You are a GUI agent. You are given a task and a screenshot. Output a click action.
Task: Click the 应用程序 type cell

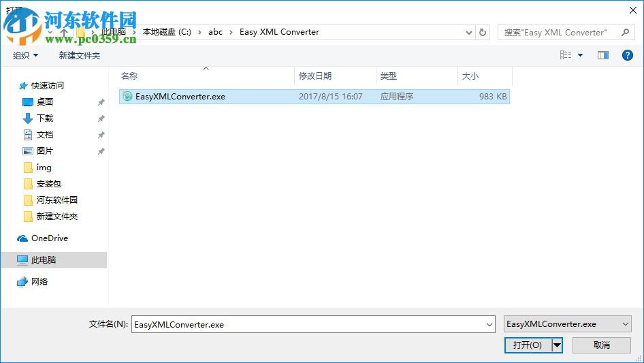pos(397,97)
